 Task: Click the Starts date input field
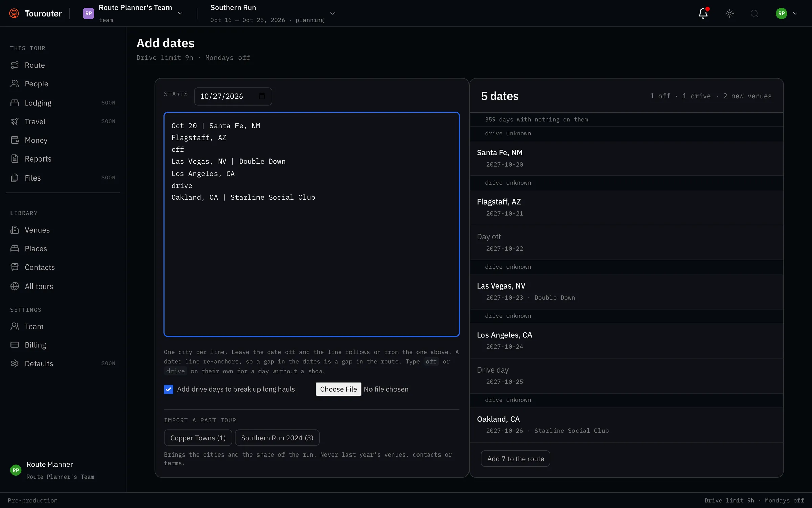coord(233,96)
